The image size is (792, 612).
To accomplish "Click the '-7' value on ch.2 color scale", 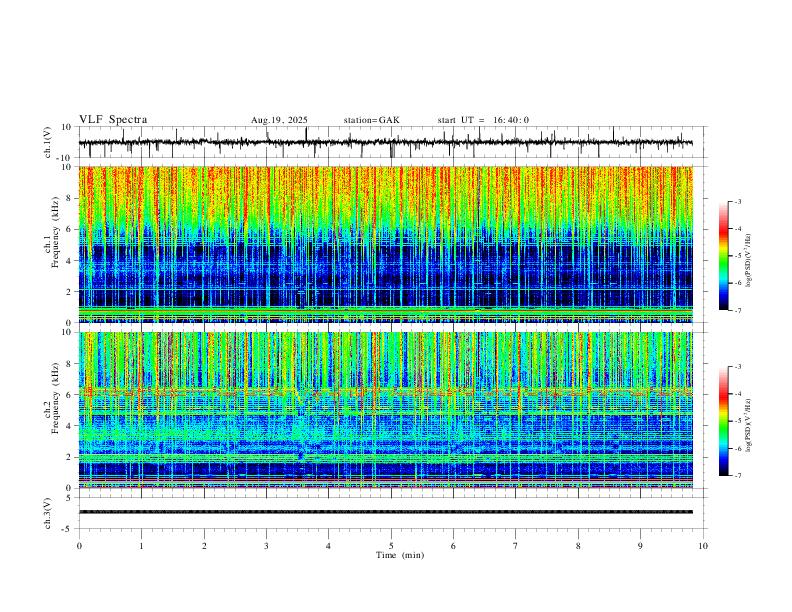I will tap(737, 476).
